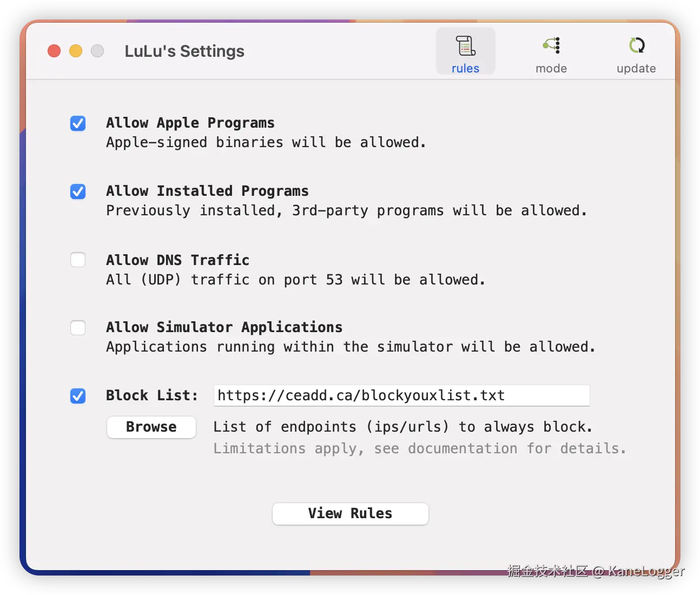
Task: Click the Block List URL field
Action: [x=402, y=395]
